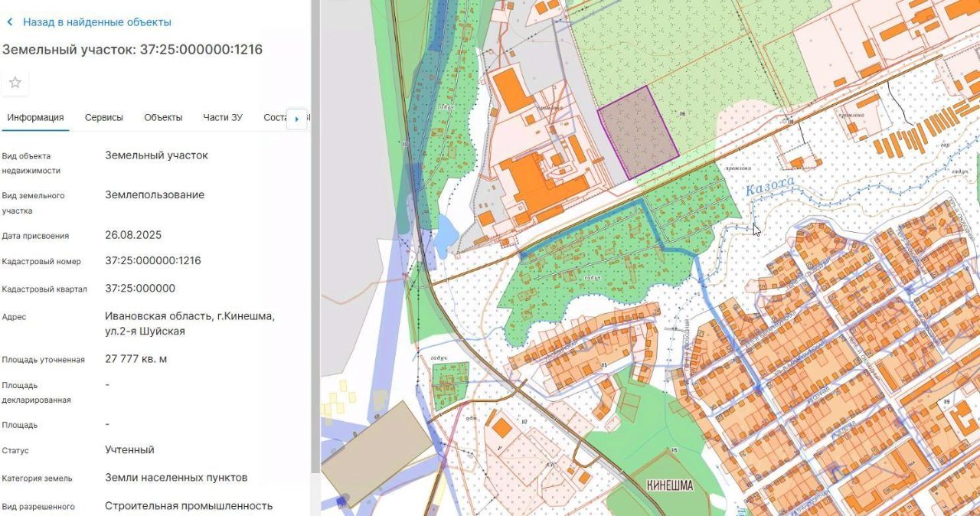Select the Информация tab
980x516 pixels.
click(35, 117)
